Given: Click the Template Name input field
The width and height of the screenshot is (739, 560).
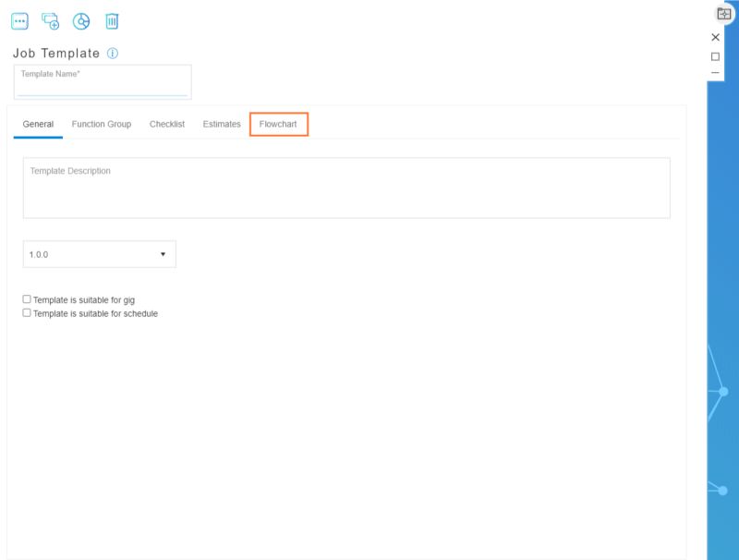Looking at the screenshot, I should [102, 81].
